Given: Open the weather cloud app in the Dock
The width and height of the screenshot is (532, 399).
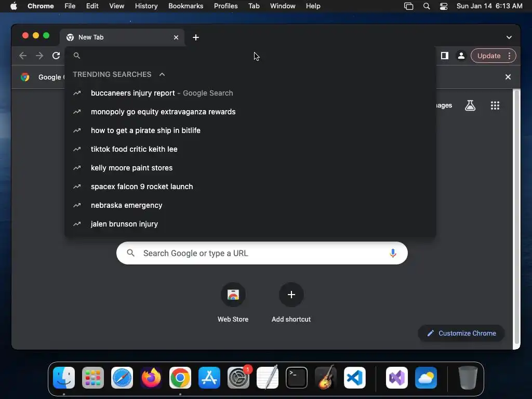Looking at the screenshot, I should [x=426, y=378].
